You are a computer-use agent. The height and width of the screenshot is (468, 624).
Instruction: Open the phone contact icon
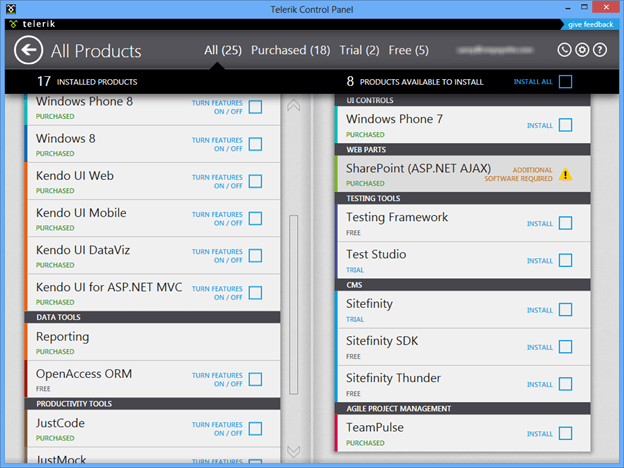[x=564, y=50]
